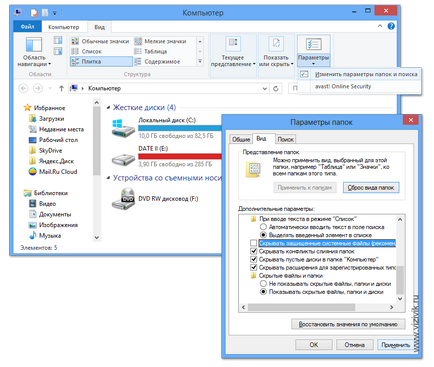Click vertical scrollbar thumb in advanced settings
The height and width of the screenshot is (367, 434).
point(400,279)
